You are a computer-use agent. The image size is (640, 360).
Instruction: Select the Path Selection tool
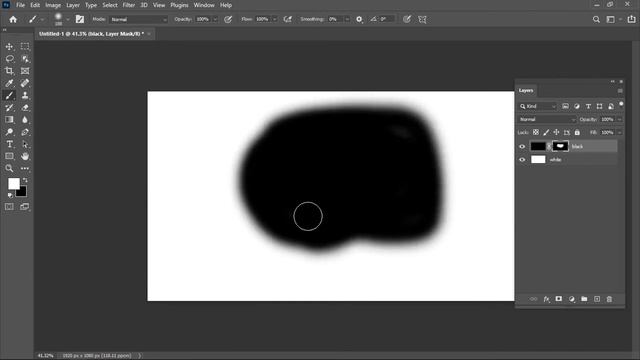point(25,144)
